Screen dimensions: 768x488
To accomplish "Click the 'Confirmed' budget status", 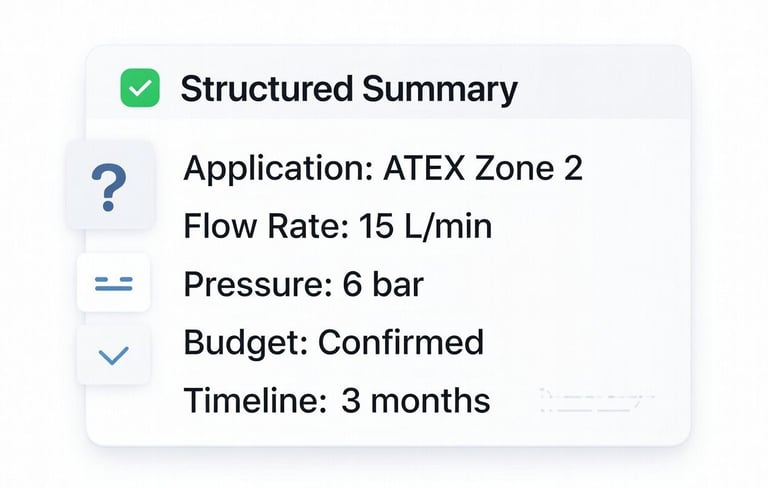I will point(401,342).
